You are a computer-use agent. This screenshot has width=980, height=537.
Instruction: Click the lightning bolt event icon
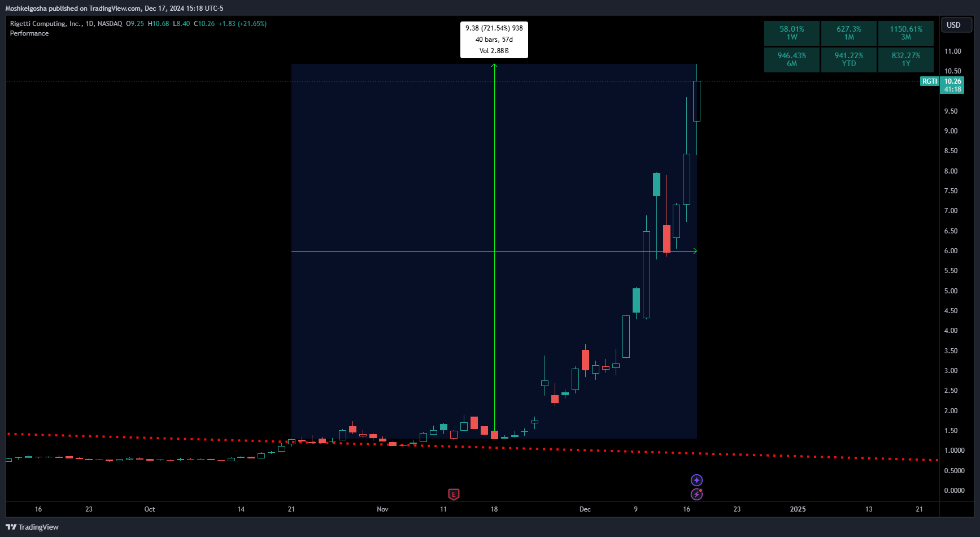[696, 494]
